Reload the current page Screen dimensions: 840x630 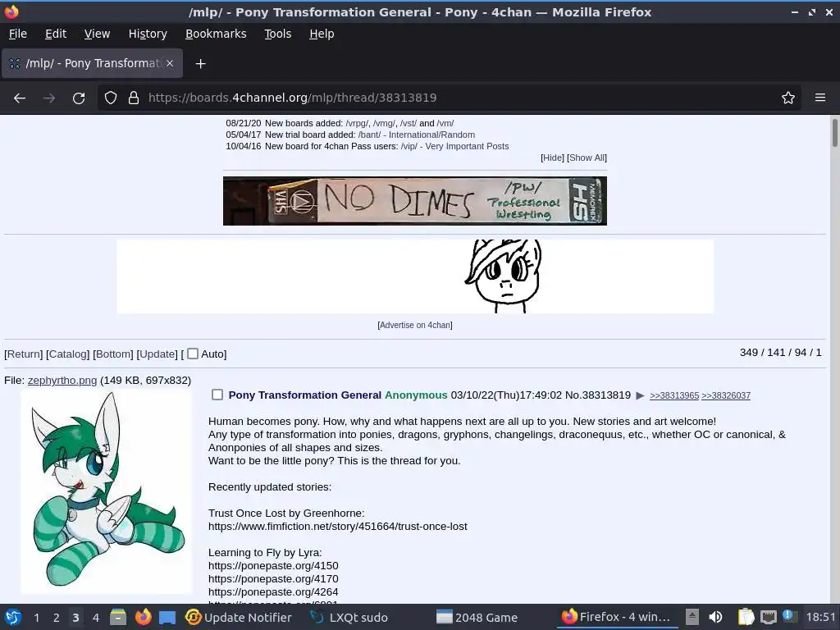pyautogui.click(x=79, y=98)
